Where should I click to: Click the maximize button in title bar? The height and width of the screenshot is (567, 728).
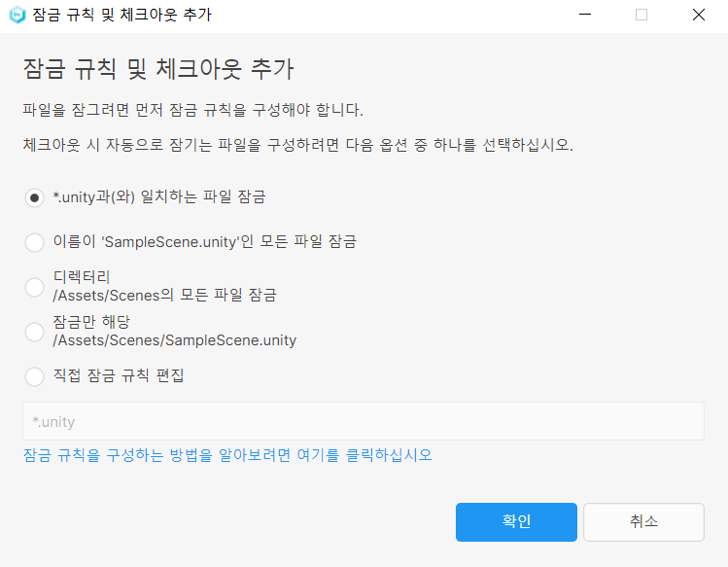641,15
